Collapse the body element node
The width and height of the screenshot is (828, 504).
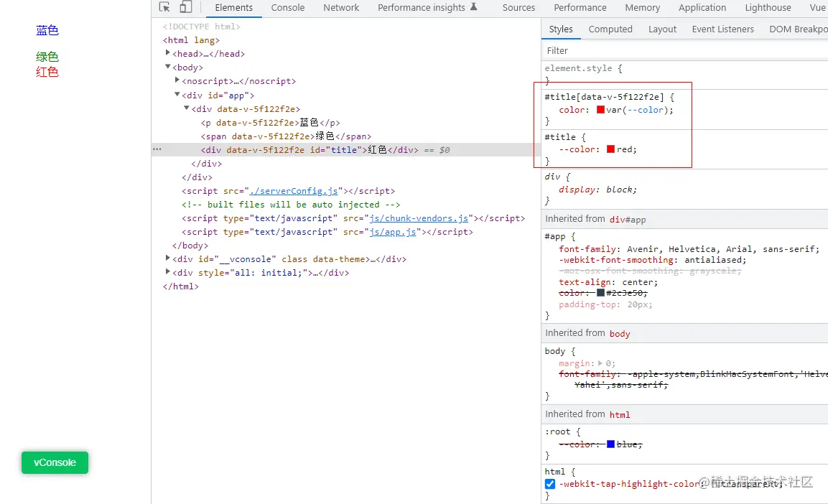tap(168, 67)
